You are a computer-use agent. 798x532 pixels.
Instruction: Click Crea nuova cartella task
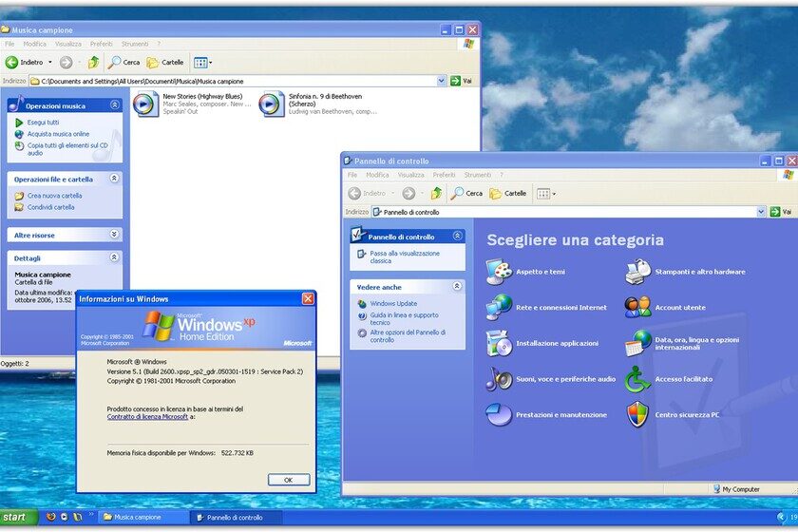point(47,196)
